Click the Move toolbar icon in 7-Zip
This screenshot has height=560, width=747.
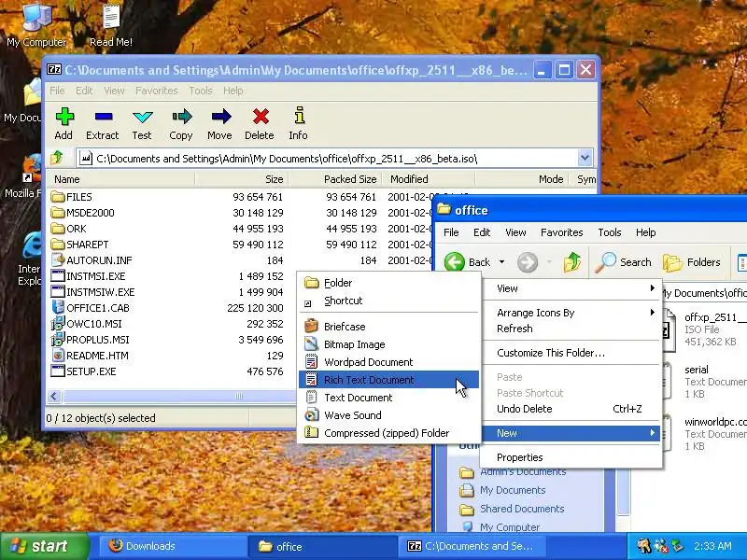219,124
